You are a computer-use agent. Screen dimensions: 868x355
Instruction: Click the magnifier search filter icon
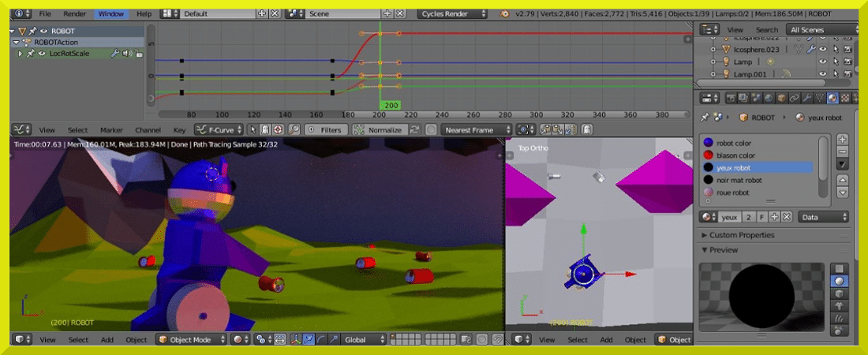click(294, 129)
